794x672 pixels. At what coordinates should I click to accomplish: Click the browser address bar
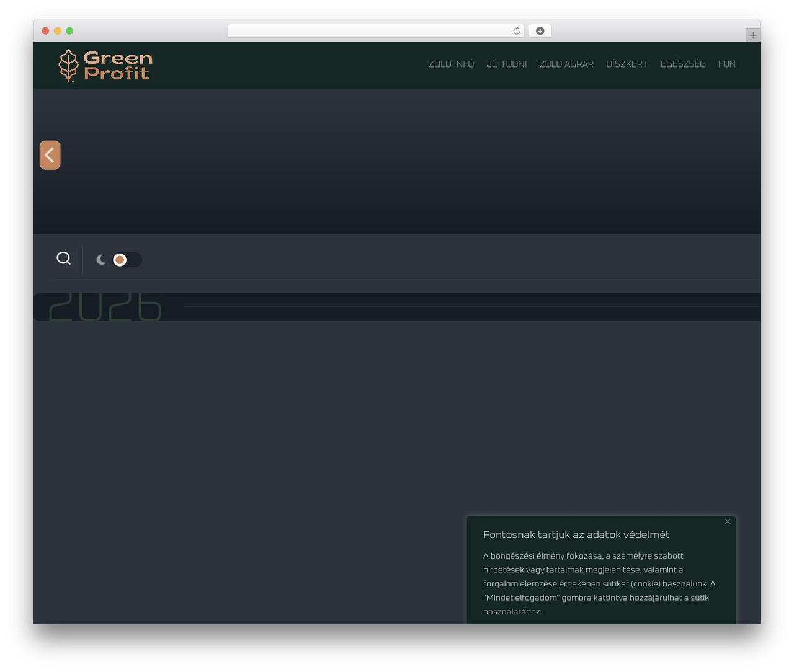point(376,31)
